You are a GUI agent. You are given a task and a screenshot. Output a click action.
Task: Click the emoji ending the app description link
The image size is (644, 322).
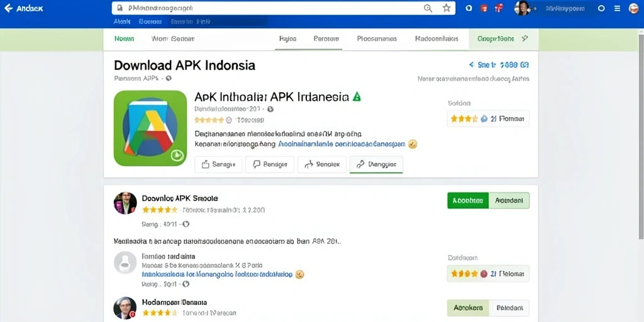[x=413, y=144]
